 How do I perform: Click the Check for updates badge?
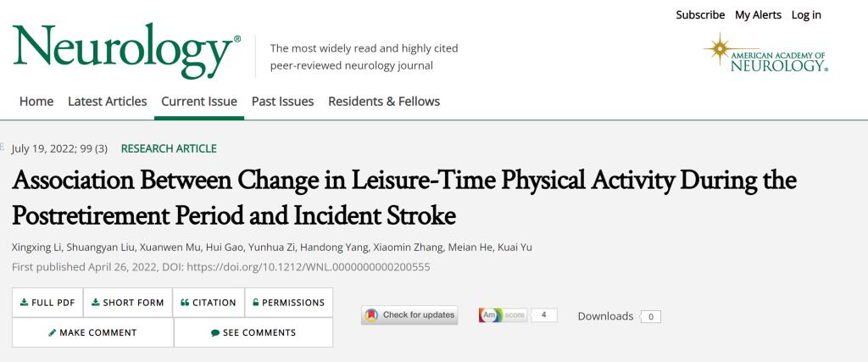pyautogui.click(x=409, y=315)
